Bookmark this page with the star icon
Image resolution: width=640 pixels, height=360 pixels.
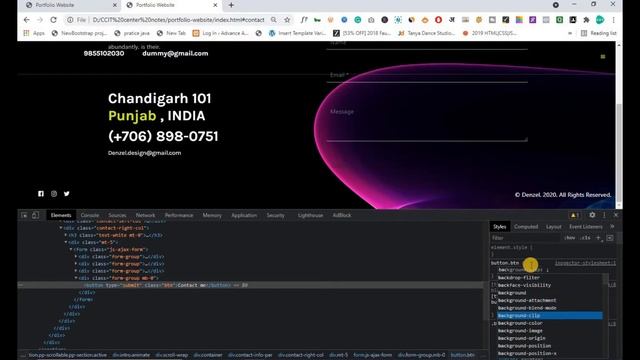click(287, 20)
